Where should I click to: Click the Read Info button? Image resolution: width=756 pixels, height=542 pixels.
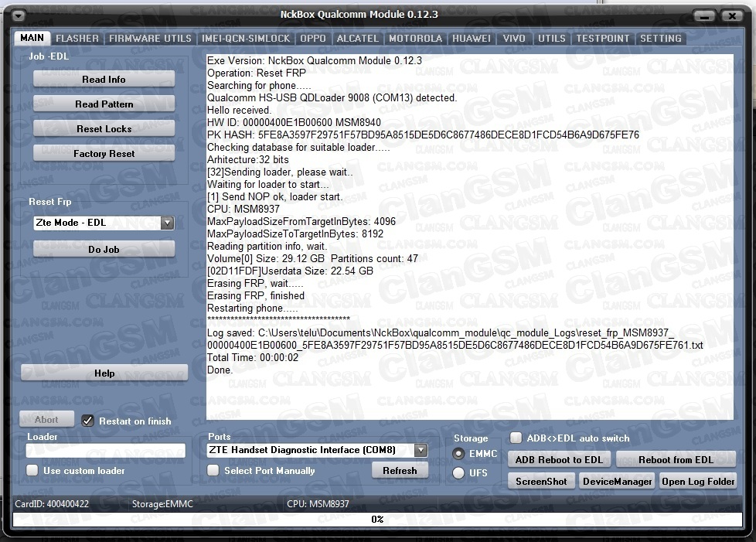coord(104,79)
